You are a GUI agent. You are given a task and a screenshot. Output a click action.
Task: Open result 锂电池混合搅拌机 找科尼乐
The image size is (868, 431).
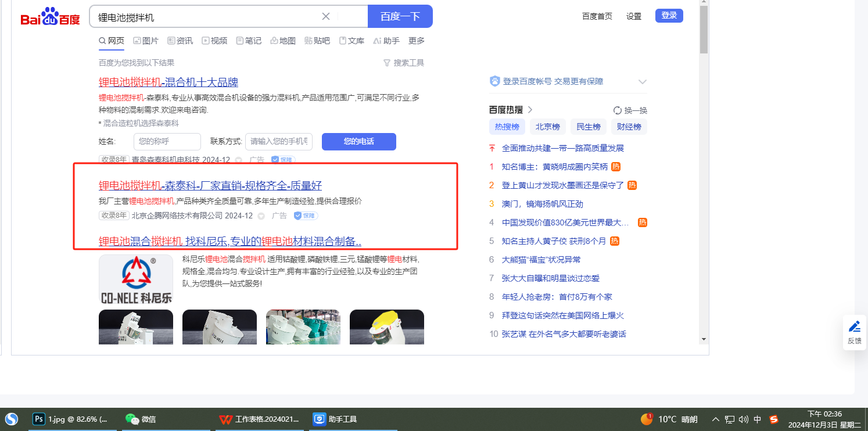pyautogui.click(x=230, y=241)
